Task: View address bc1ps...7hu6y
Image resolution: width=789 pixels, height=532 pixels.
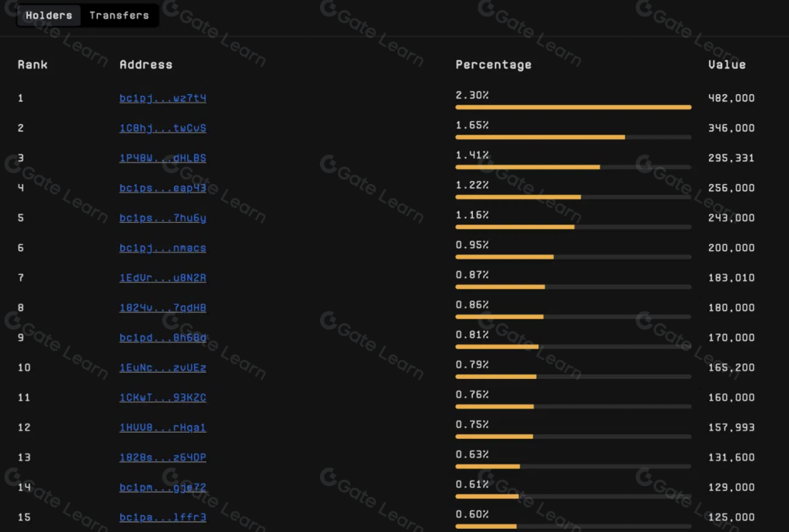Action: 163,218
